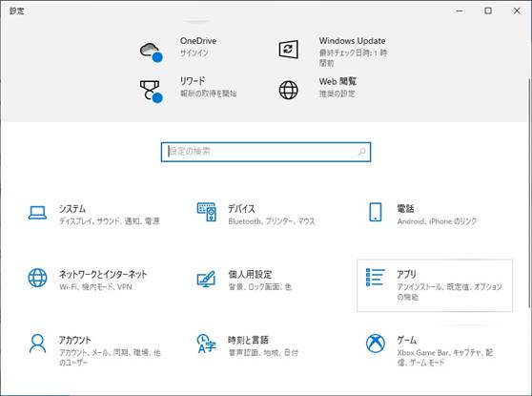Open システム laptop icon
Screen dimensions: 532x396
coord(37,213)
